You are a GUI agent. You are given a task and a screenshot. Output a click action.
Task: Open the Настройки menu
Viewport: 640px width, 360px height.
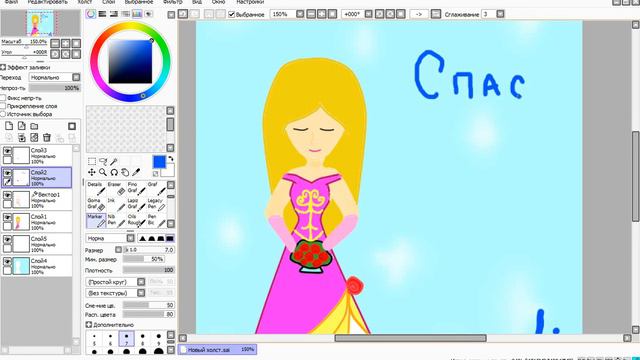click(x=250, y=2)
